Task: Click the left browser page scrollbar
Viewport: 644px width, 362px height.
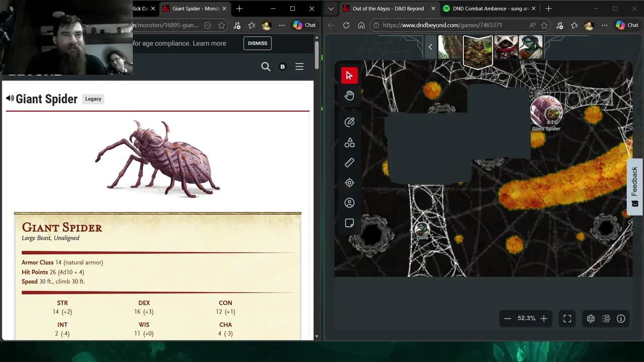Action: click(x=316, y=55)
